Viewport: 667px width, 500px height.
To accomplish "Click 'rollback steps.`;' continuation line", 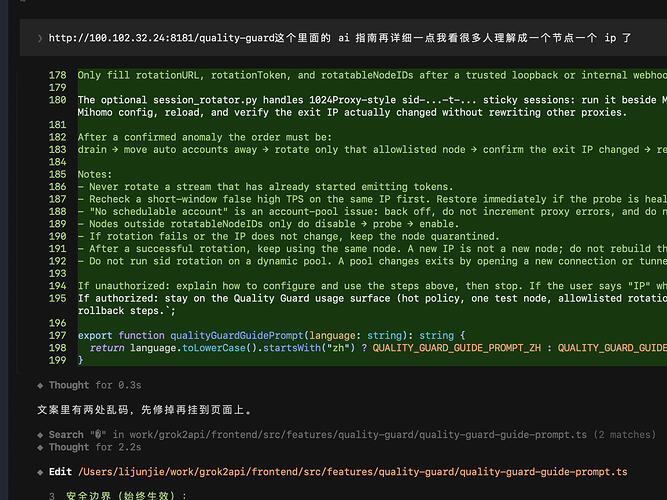I will [x=126, y=310].
